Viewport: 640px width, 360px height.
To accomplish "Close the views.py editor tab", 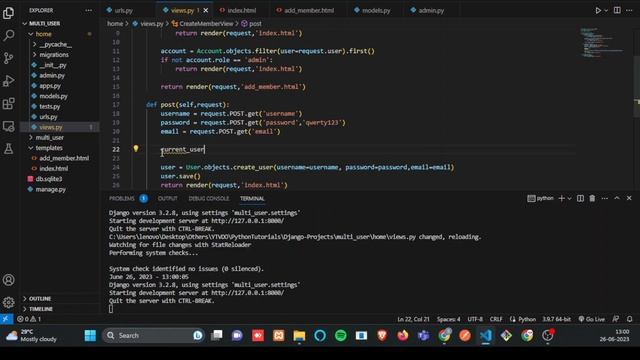I will tap(206, 11).
